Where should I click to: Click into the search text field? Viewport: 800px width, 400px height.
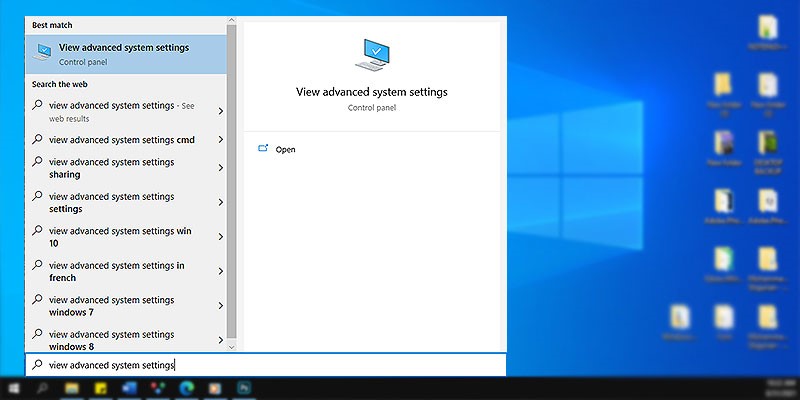click(265, 365)
